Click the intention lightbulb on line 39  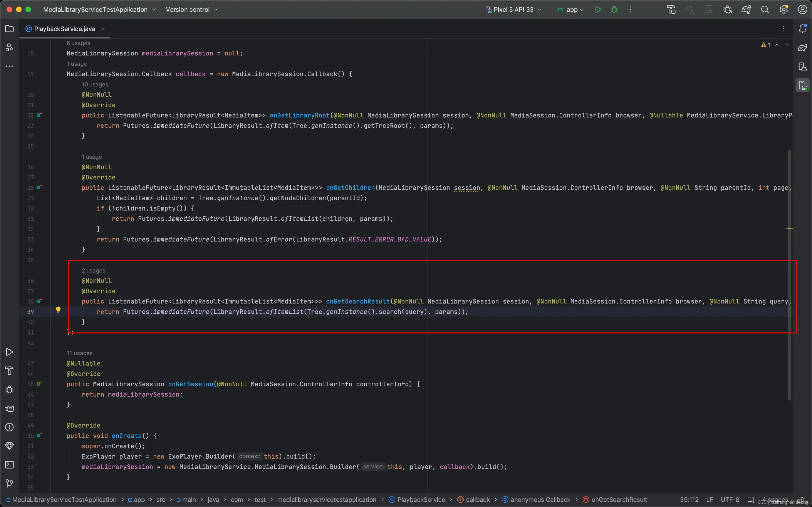point(58,310)
